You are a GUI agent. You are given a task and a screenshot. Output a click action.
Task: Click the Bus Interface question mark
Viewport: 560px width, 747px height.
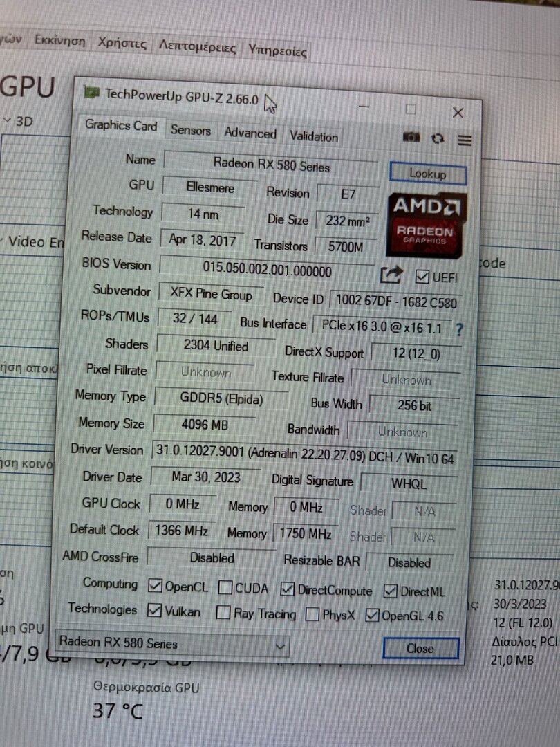[x=458, y=329]
